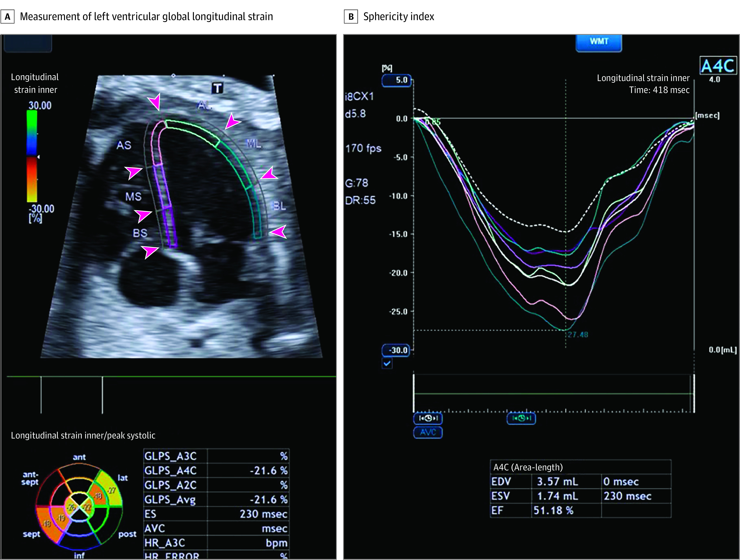Click the ESV 230 msec time cell
This screenshot has height=560, width=740.
pos(636,496)
